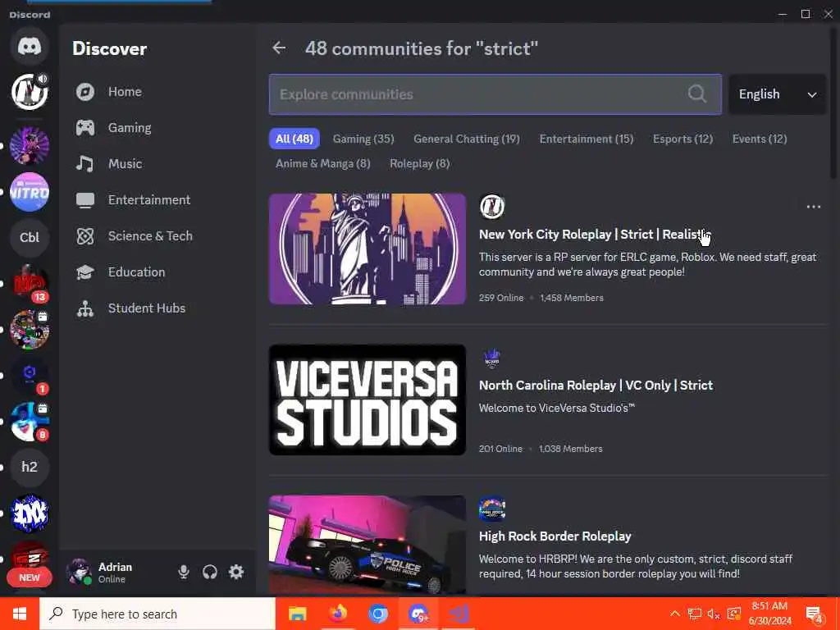840x630 pixels.
Task: Click the magnifier search icon
Action: coord(696,94)
